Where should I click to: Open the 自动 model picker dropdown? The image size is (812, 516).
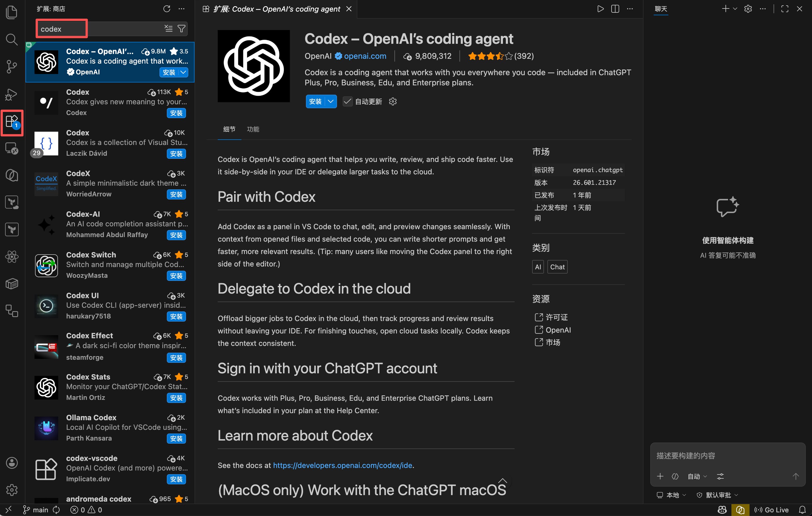[x=697, y=476]
